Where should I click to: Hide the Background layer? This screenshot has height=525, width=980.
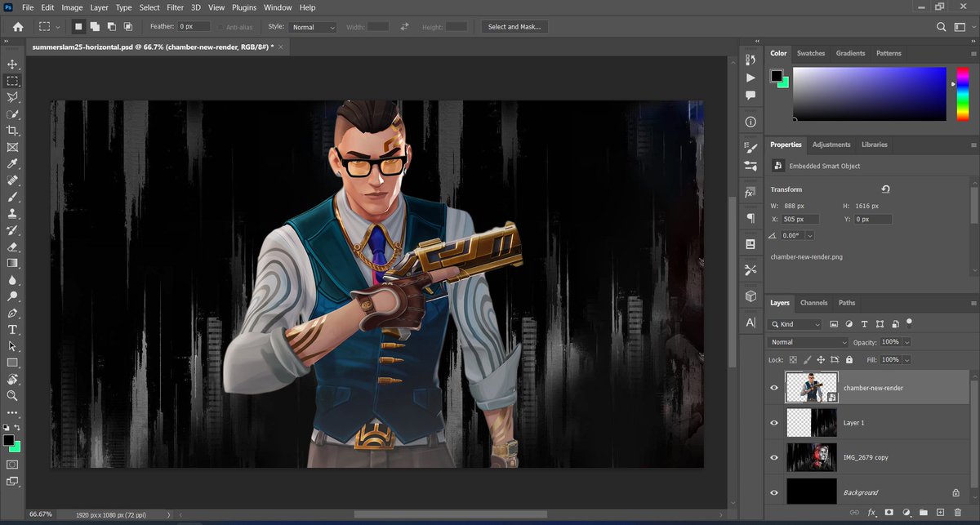[x=774, y=492]
